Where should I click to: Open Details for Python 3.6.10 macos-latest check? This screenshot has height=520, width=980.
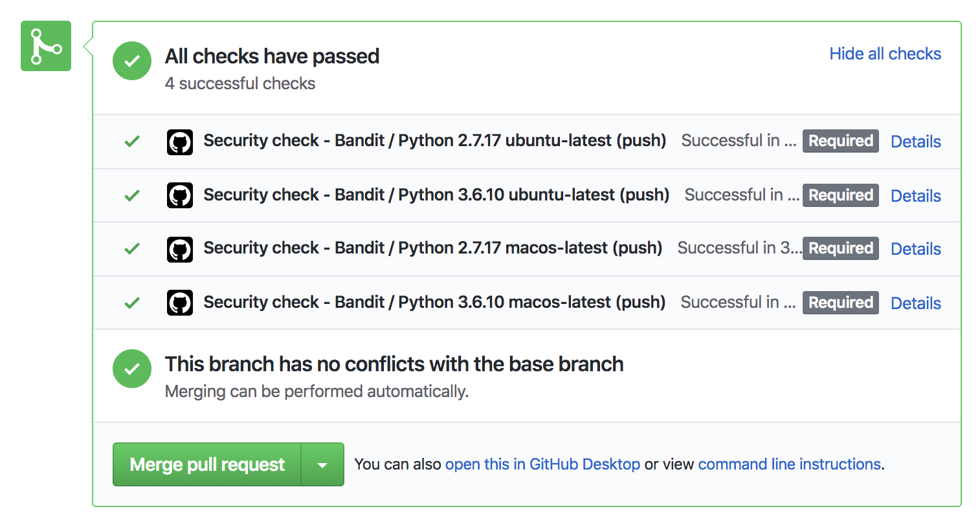tap(916, 303)
